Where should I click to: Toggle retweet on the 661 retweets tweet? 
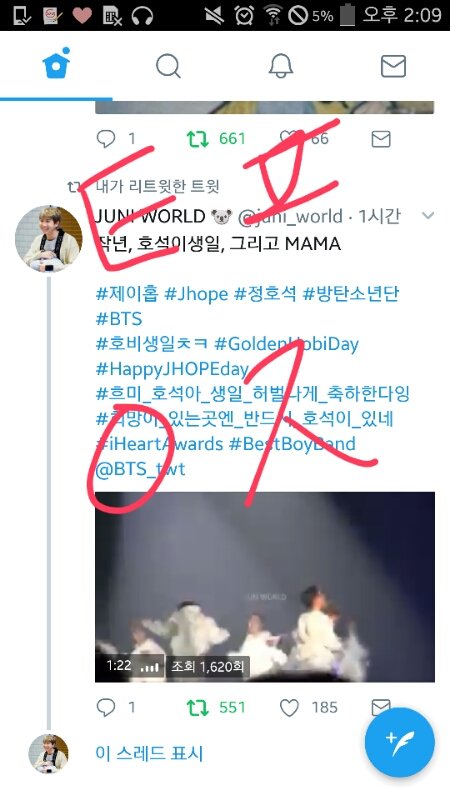(x=197, y=139)
